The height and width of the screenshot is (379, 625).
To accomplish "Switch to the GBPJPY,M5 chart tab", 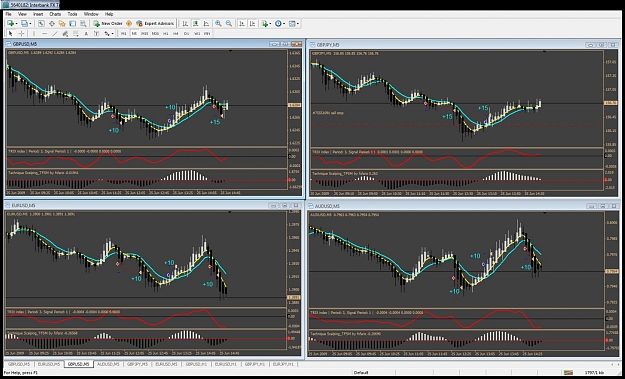I will [138, 364].
